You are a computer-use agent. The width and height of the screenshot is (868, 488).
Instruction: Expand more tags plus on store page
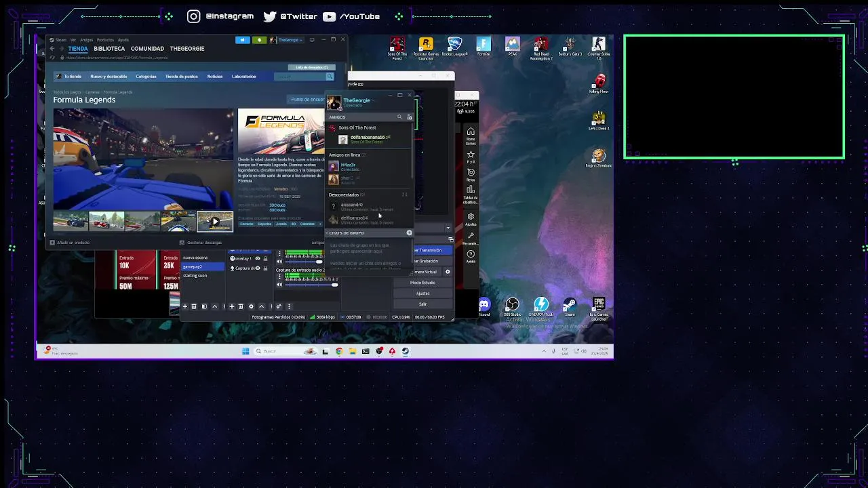(x=321, y=224)
